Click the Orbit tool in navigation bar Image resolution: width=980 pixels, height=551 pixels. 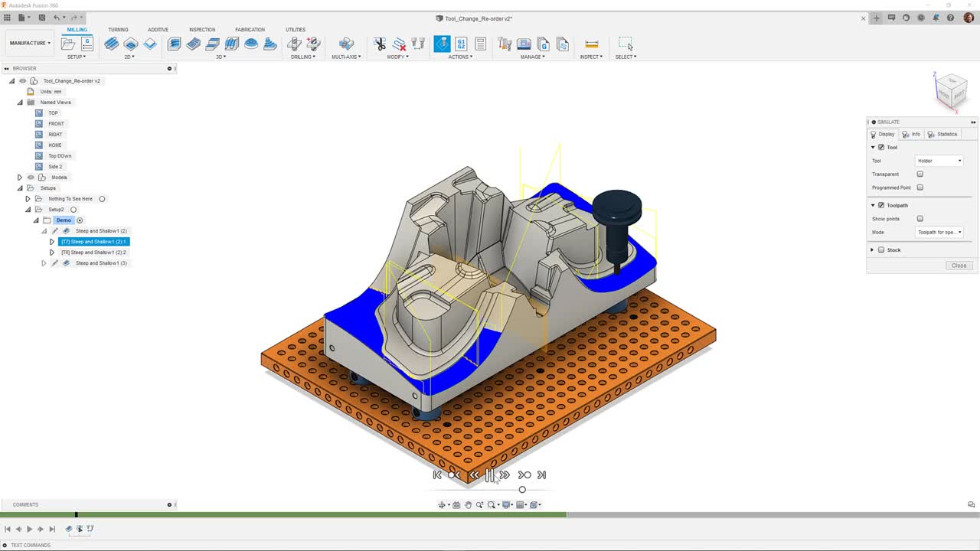(443, 505)
